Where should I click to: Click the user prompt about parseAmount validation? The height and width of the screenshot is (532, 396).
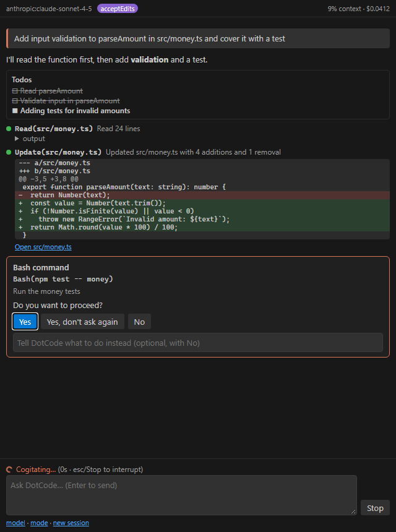[x=198, y=38]
